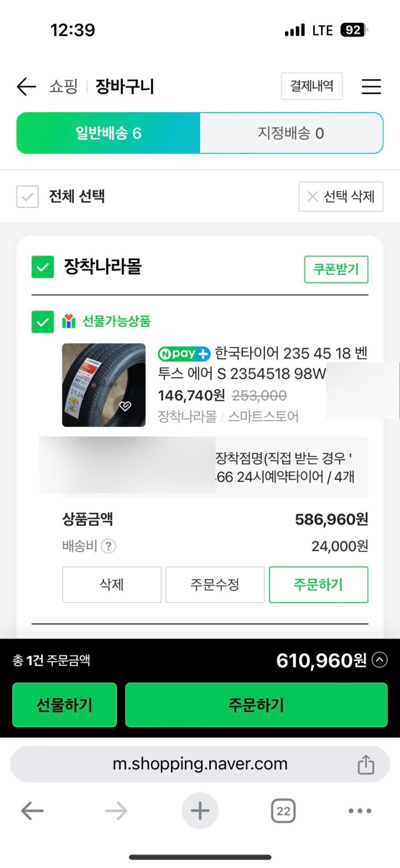Tap the m.shopping.naver.com address bar
The width and height of the screenshot is (400, 868).
[x=200, y=764]
